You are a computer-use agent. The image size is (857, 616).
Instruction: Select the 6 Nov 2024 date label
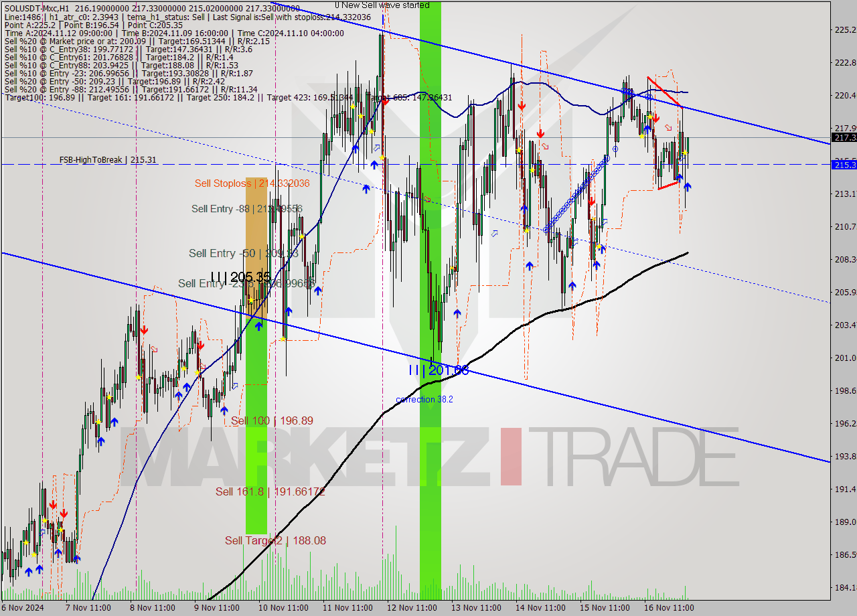click(23, 608)
